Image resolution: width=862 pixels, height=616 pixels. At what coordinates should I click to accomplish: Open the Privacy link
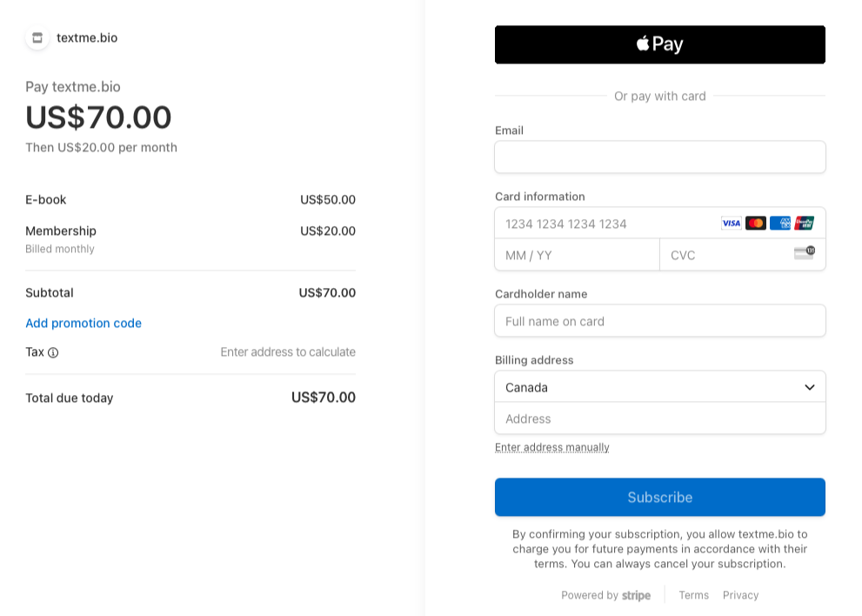740,595
